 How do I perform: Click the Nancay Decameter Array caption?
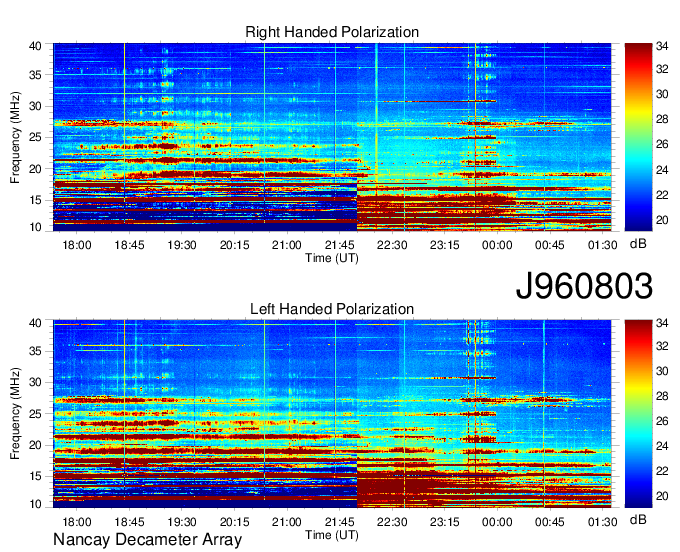147,539
